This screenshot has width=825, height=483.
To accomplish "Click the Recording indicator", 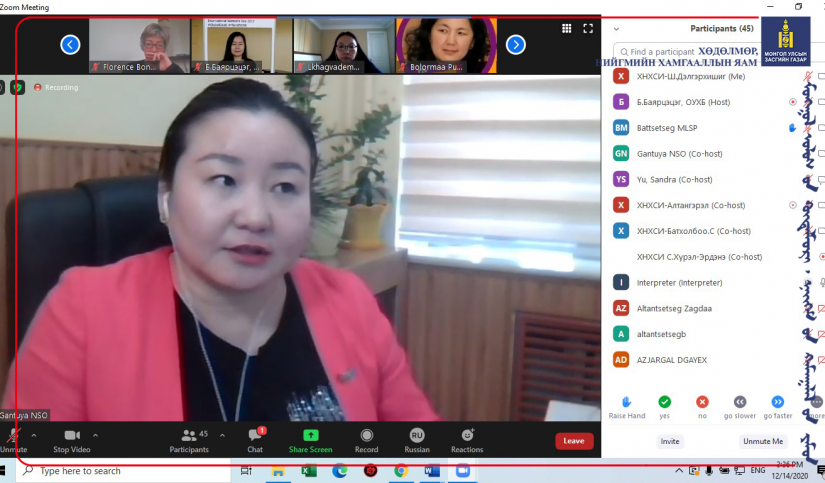I will click(x=56, y=87).
